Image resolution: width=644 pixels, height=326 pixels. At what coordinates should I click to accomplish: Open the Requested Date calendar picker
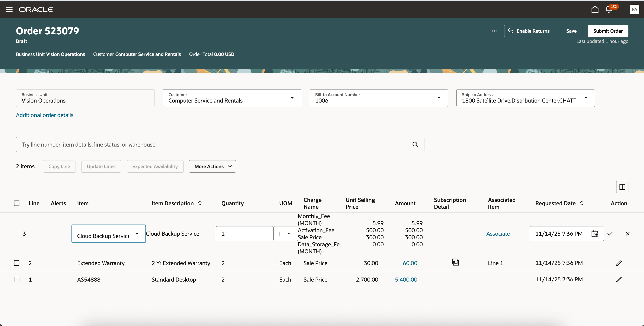(x=594, y=234)
